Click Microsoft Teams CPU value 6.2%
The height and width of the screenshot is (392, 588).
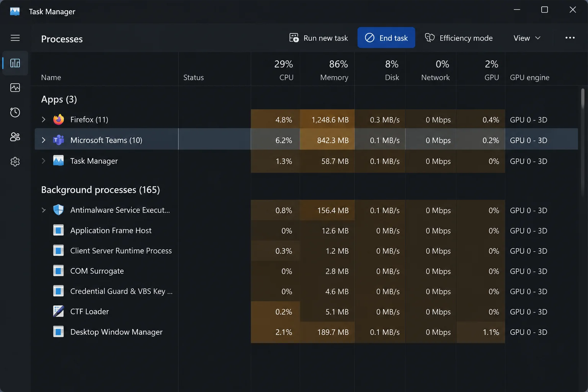click(284, 140)
